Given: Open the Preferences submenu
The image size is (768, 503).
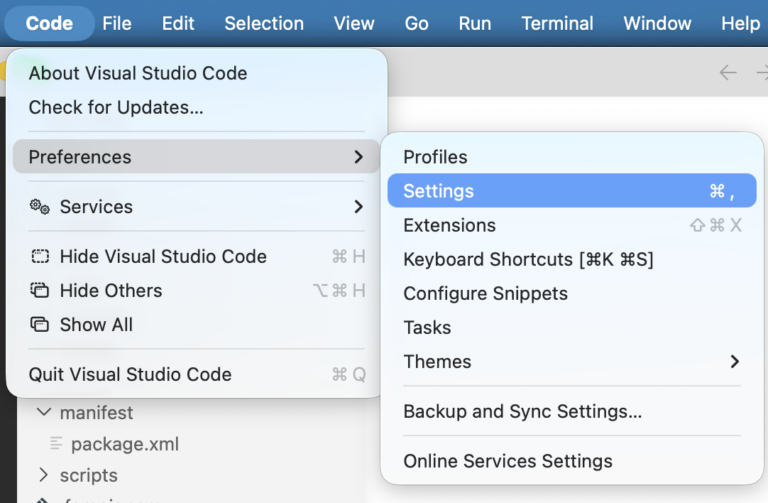Looking at the screenshot, I should point(196,157).
